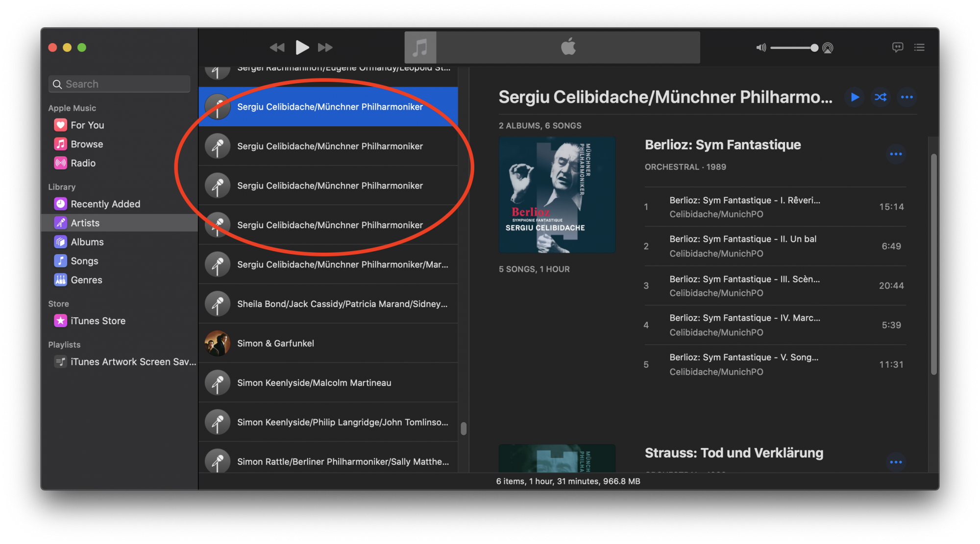
Task: Click the Simon & Garfunkel artist photo
Action: 217,343
